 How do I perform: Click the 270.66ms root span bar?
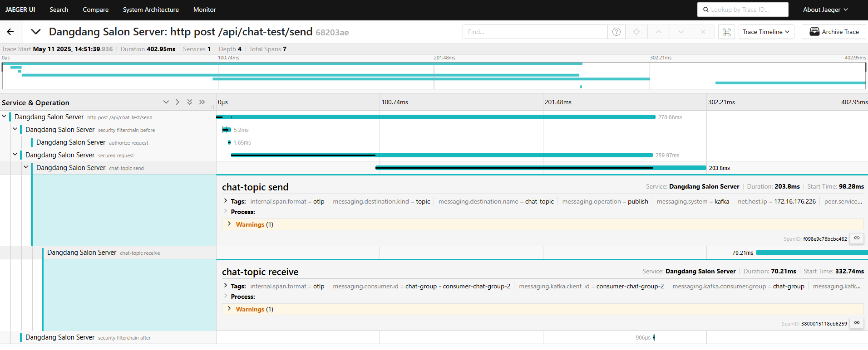[436, 117]
